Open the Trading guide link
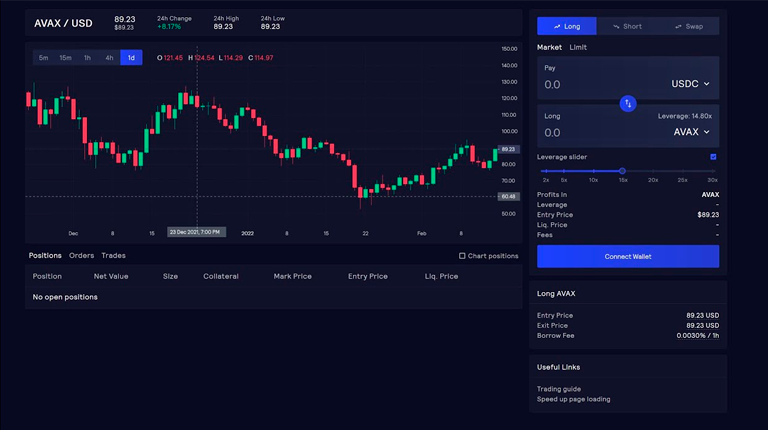Image resolution: width=768 pixels, height=430 pixels. pos(559,389)
